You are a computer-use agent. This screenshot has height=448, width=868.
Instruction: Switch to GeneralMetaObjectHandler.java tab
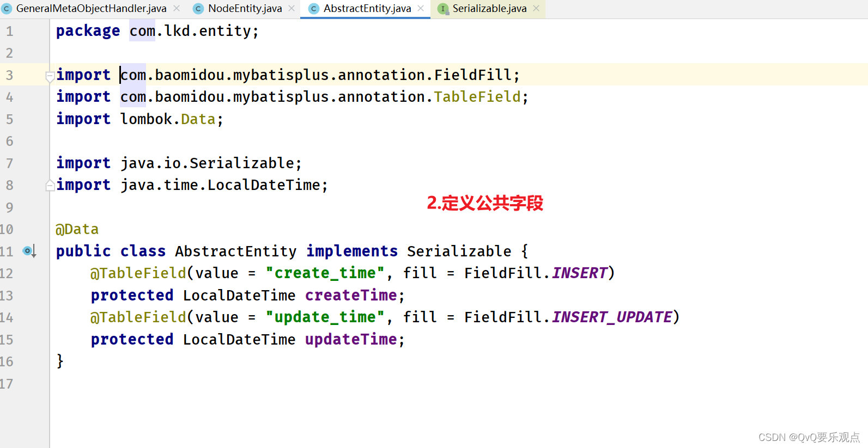click(x=90, y=9)
